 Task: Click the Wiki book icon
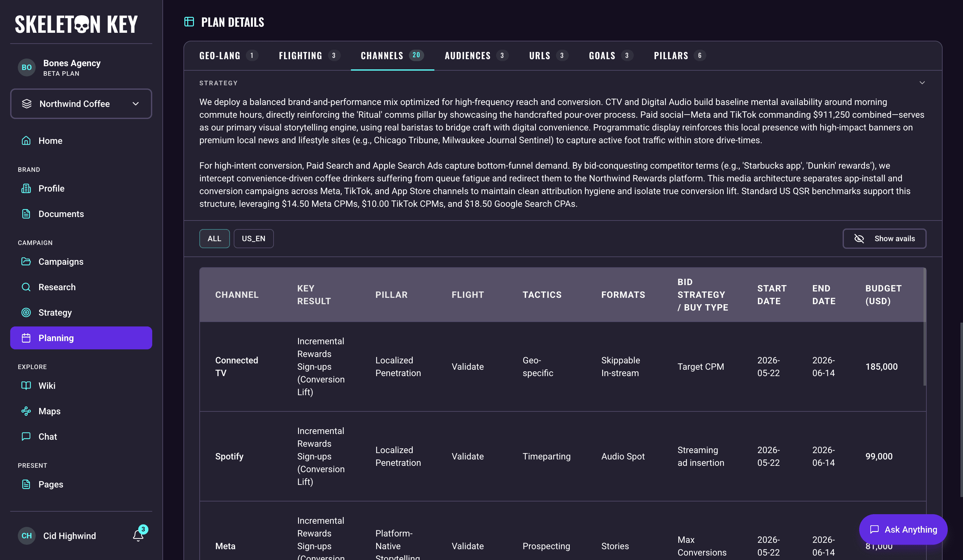click(x=26, y=386)
